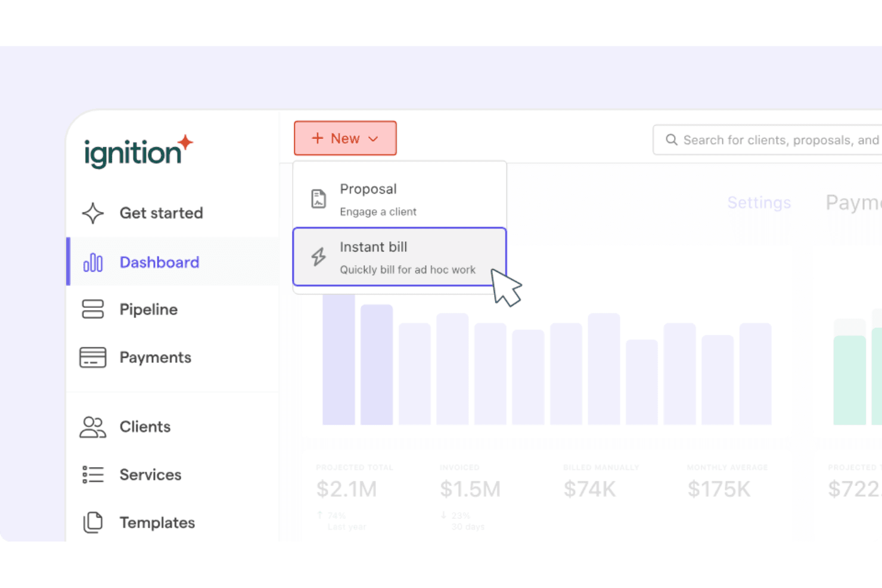Choose Instant bill from the New menu
The image size is (882, 588).
[x=400, y=257]
